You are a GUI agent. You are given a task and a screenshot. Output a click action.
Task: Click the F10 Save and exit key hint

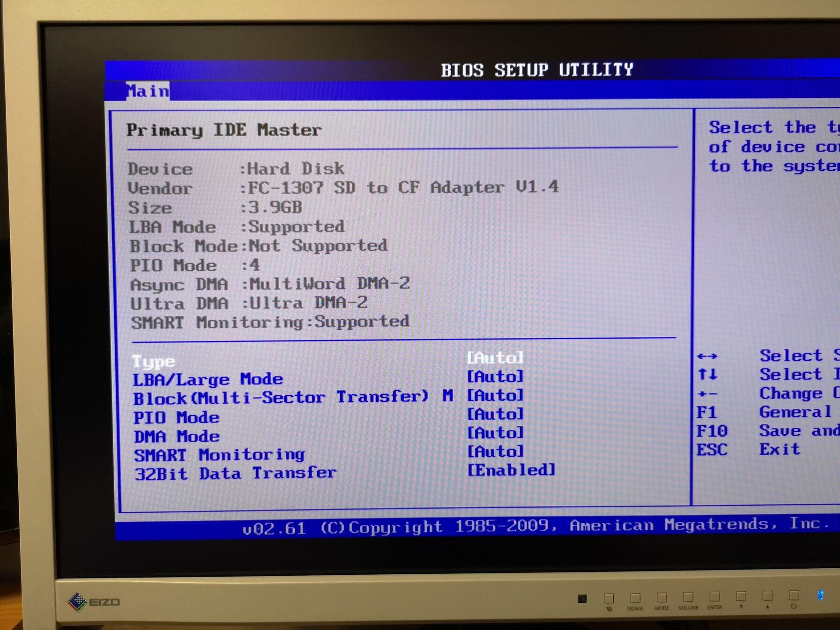click(768, 431)
